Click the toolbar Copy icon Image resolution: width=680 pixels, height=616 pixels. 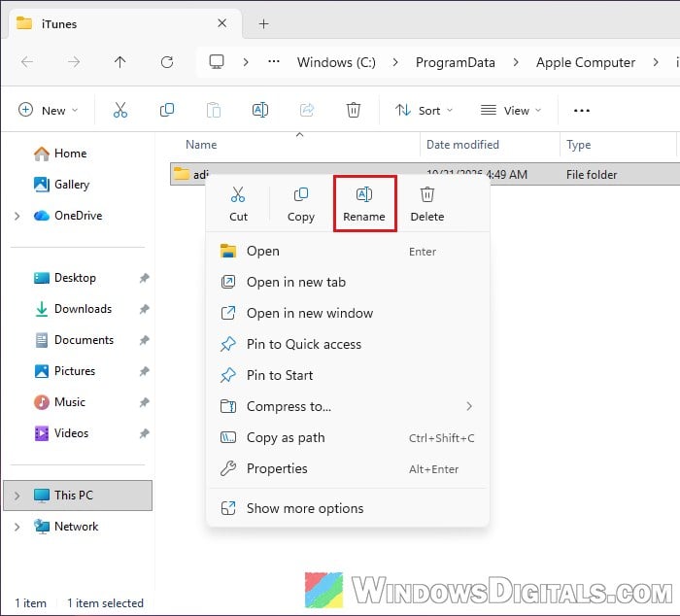(x=167, y=110)
